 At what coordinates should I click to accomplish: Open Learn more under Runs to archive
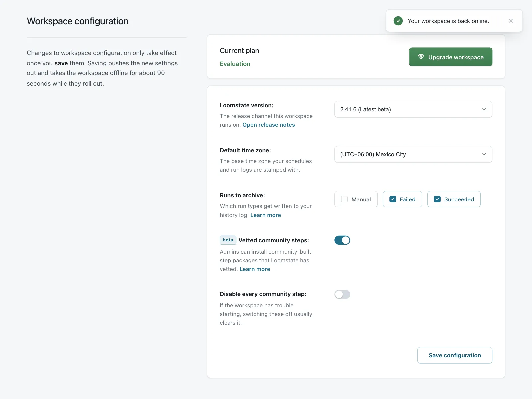pos(266,215)
